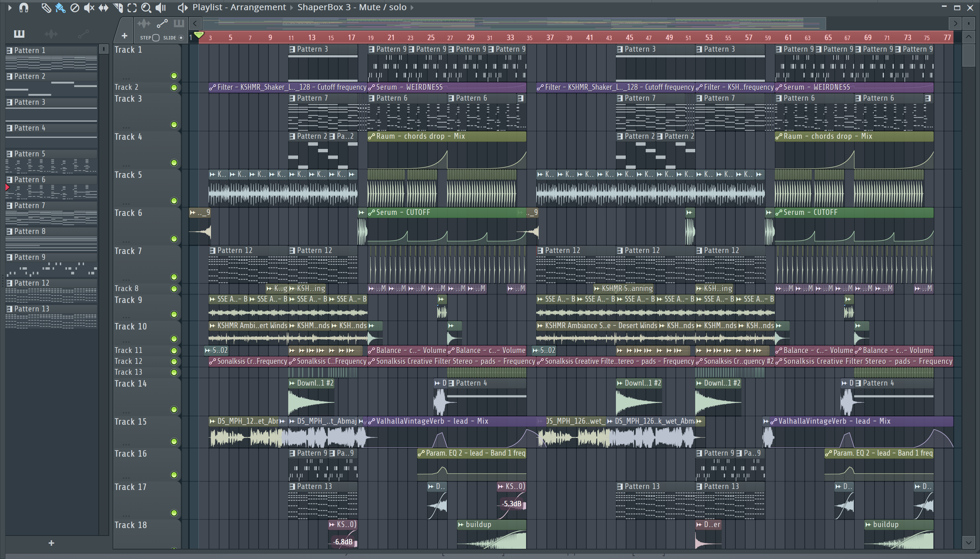Click the speaker icon before Playlist title

182,7
